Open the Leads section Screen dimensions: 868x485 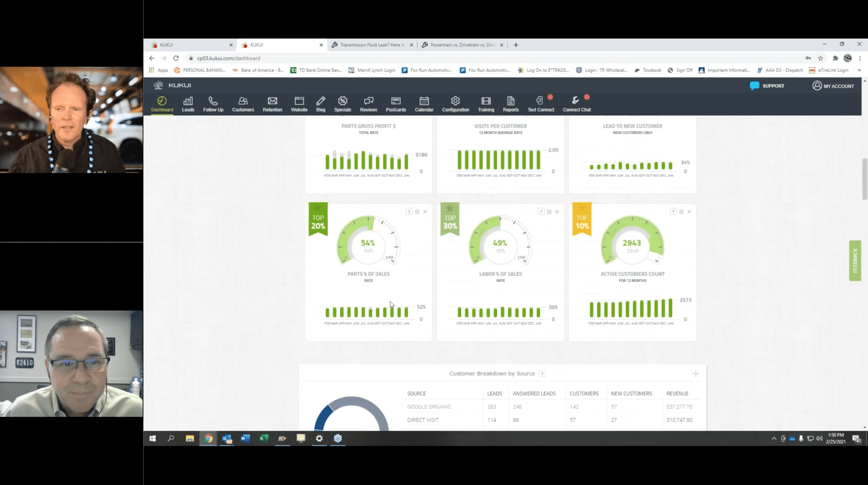click(x=188, y=104)
